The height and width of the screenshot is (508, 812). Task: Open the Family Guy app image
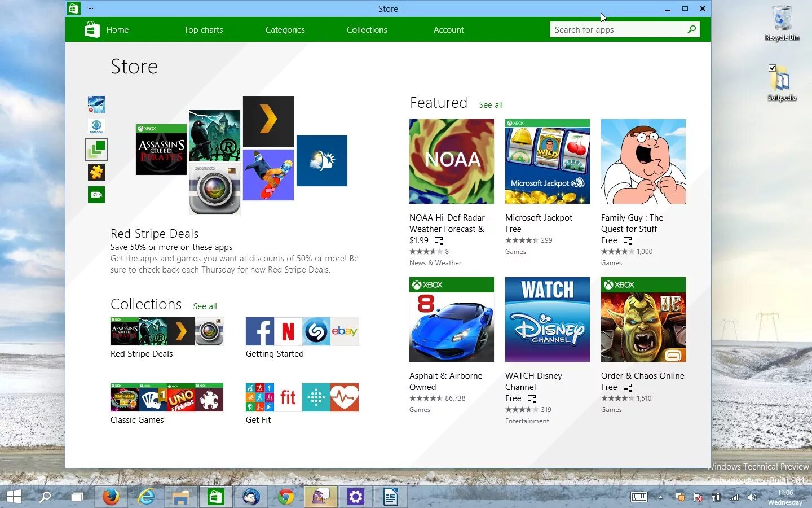coord(643,161)
